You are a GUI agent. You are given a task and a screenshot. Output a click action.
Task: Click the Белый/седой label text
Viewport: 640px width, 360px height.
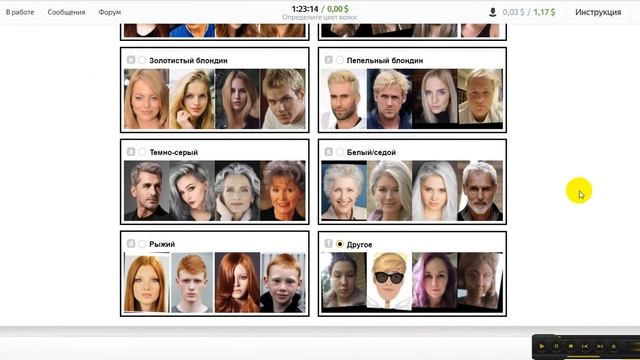371,152
